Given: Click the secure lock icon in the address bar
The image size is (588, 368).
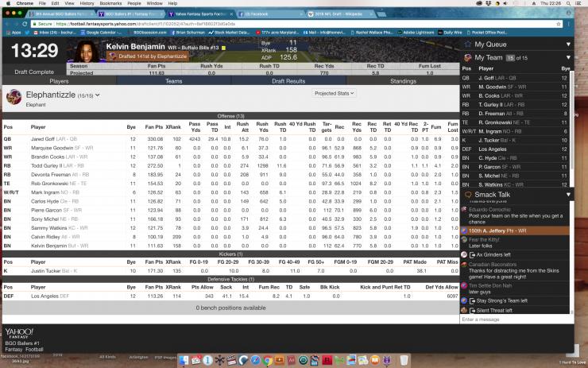Looking at the screenshot, I should tap(34, 24).
